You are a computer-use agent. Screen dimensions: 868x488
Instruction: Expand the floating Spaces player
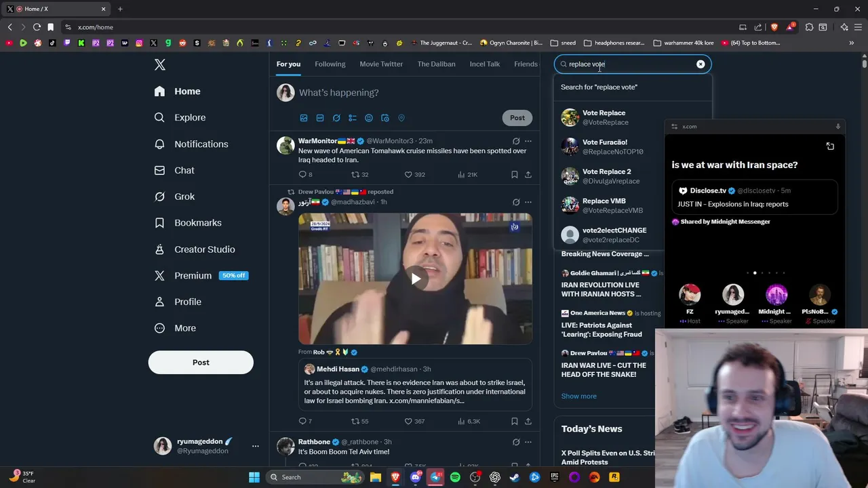point(830,146)
